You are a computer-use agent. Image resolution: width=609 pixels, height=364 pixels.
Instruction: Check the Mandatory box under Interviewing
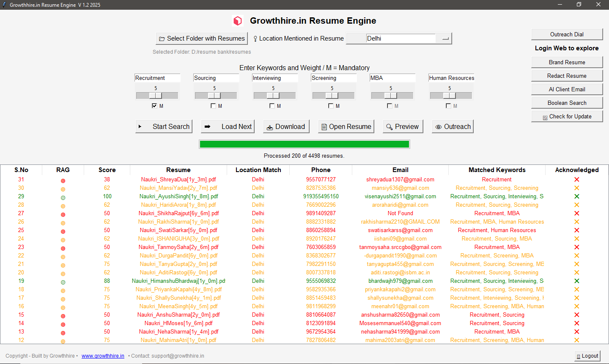pos(272,106)
